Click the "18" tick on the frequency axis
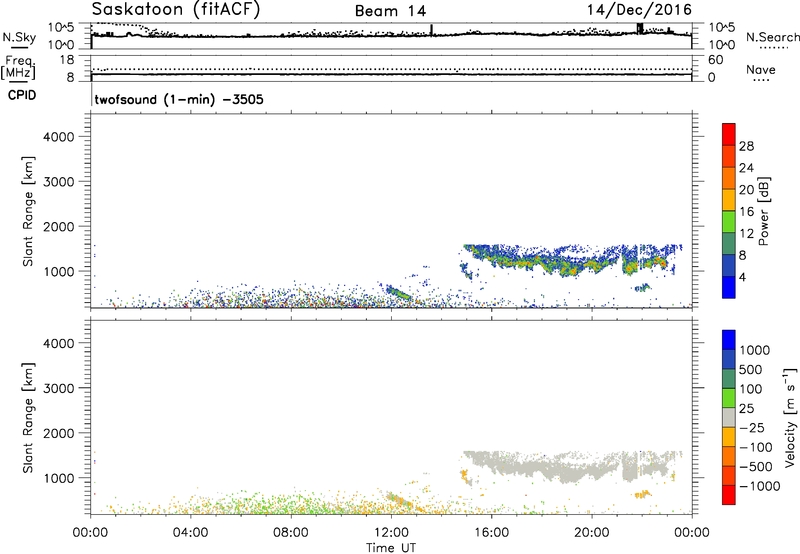This screenshot has height=554, width=800. [67, 60]
